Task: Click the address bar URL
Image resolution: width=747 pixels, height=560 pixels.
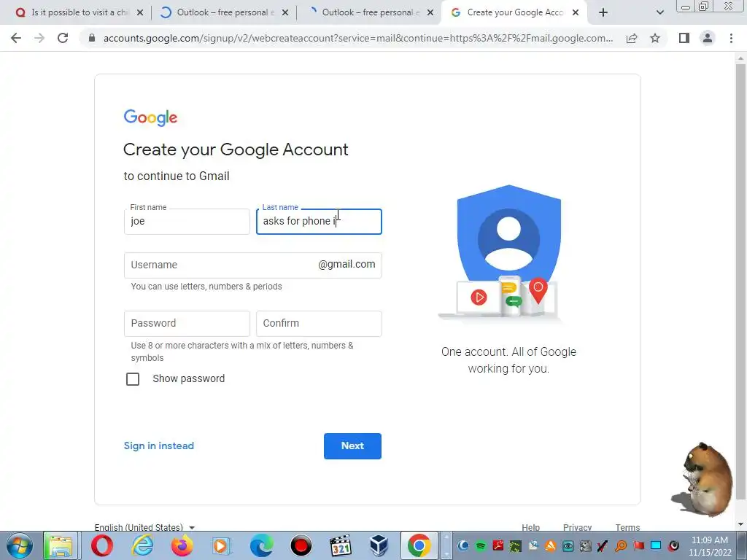Action: click(x=357, y=38)
